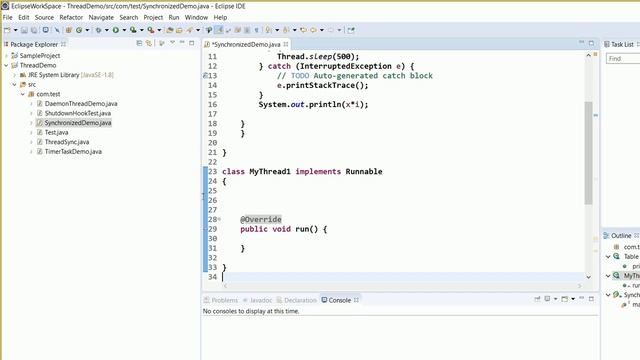Click the Save toolbar icon
This screenshot has height=360, width=640.
(24, 30)
